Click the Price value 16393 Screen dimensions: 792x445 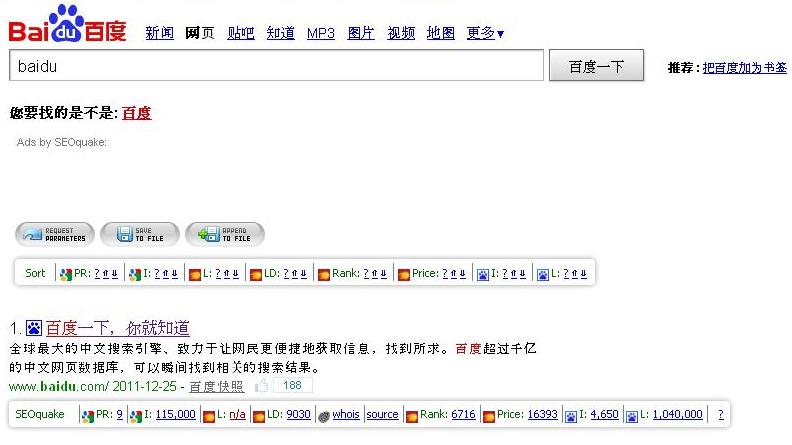tap(542, 414)
